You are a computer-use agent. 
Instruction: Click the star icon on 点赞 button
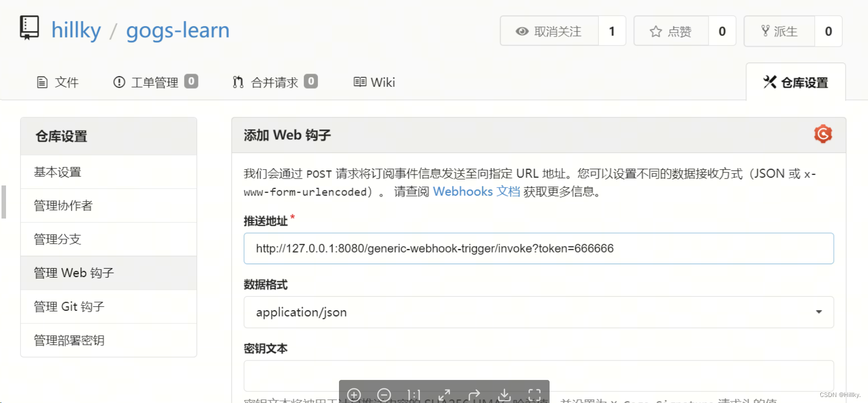point(656,32)
